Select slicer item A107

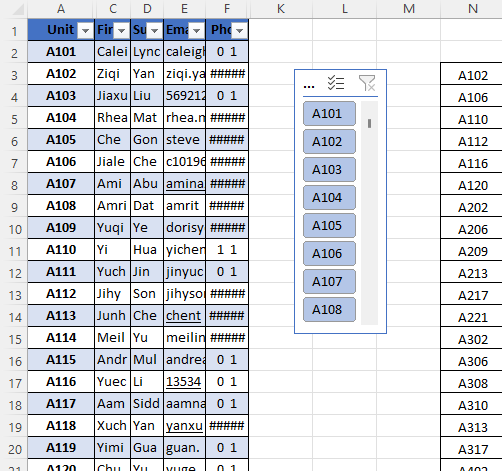329,282
